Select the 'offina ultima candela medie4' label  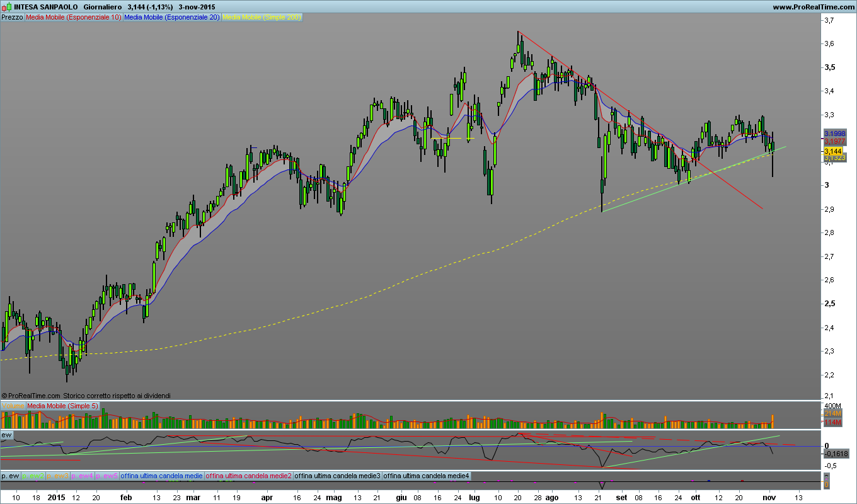click(427, 476)
